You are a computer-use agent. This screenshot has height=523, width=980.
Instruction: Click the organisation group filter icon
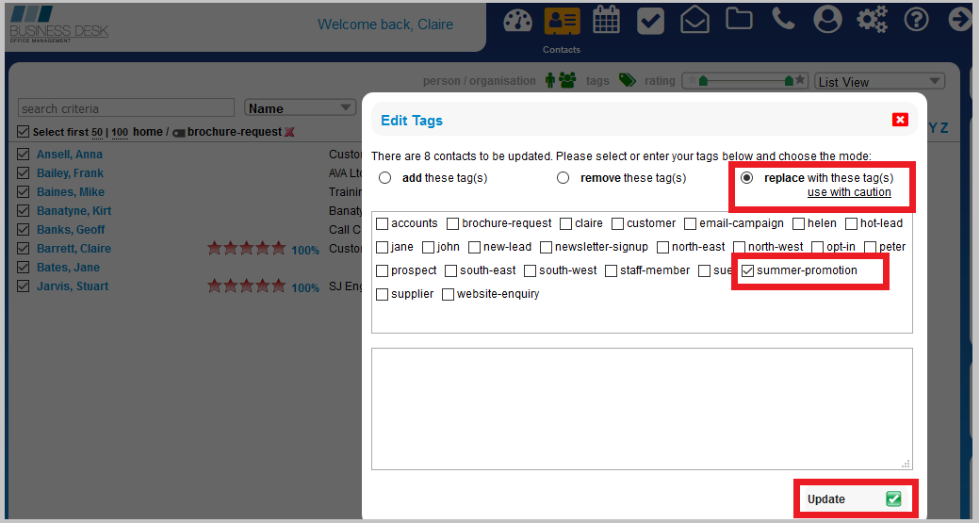tap(567, 80)
